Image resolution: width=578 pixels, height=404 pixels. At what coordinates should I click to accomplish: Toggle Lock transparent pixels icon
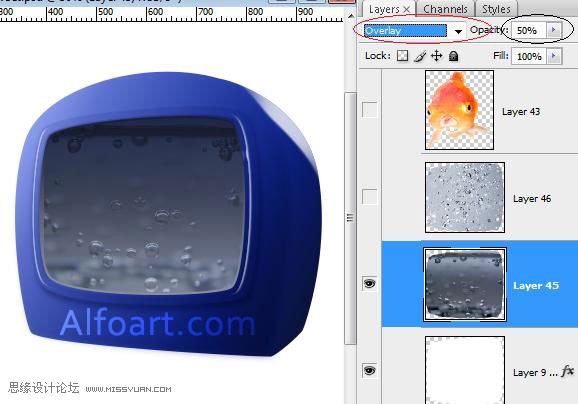tap(402, 56)
